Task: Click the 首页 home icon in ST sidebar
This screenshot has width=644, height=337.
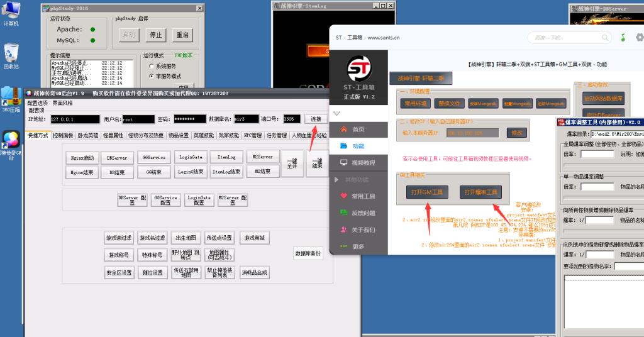Action: (x=344, y=130)
